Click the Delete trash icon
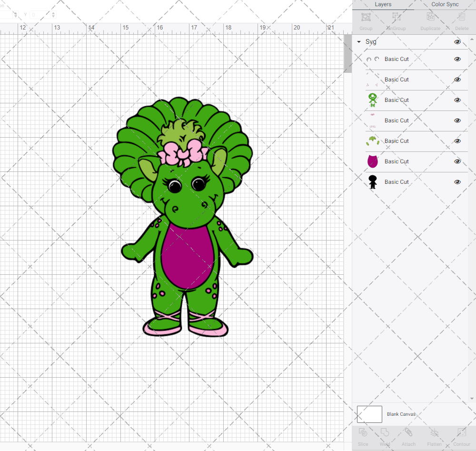The height and width of the screenshot is (451, 476). coord(462,17)
